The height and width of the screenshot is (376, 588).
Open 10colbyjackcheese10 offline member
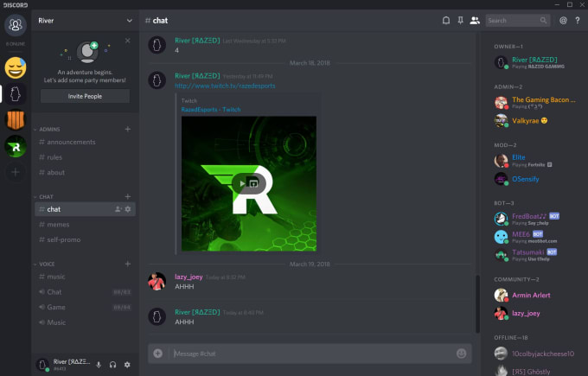(534, 354)
